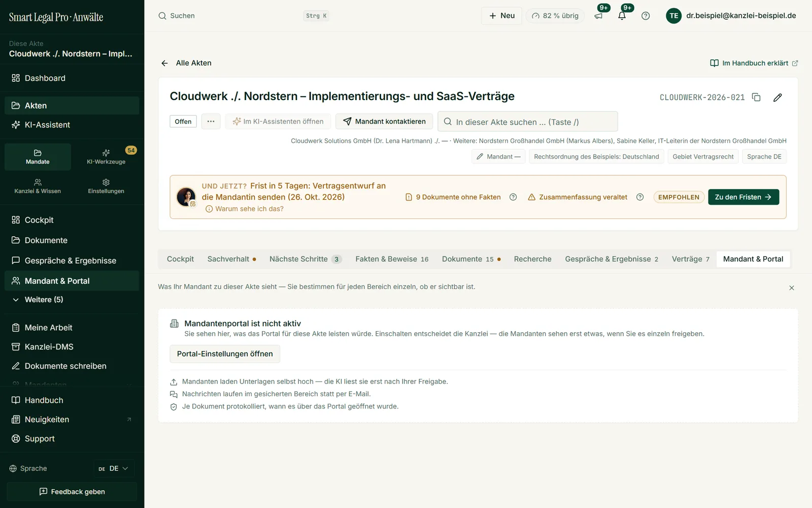Open Dashboard in the sidebar
This screenshot has height=508, width=812.
click(72, 78)
